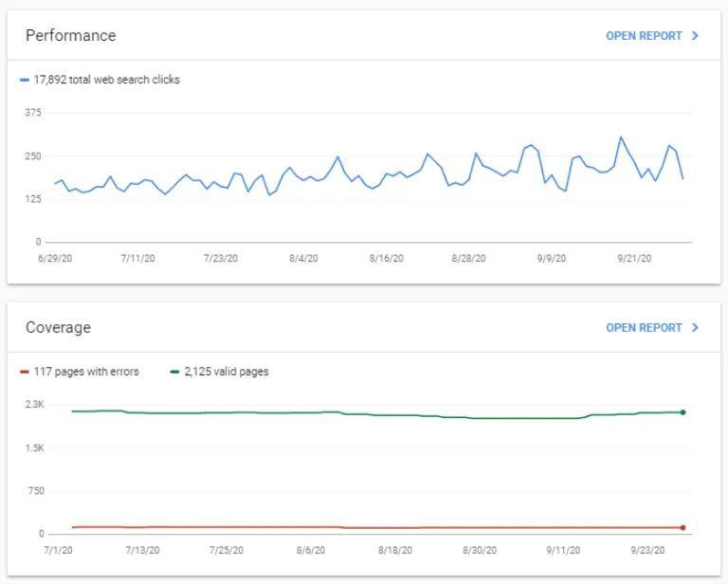The image size is (728, 584).
Task: Click the red endpoint dot on errors line
Action: (x=682, y=527)
